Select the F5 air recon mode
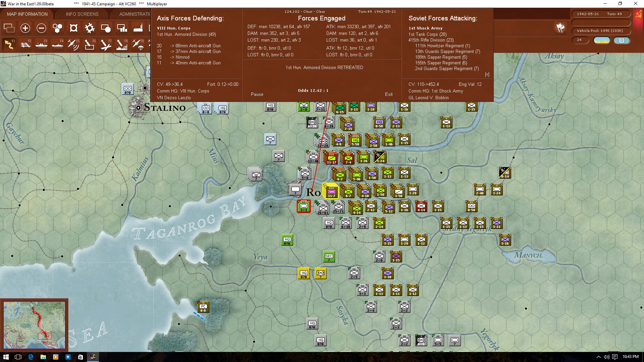644x362 pixels. tap(73, 44)
